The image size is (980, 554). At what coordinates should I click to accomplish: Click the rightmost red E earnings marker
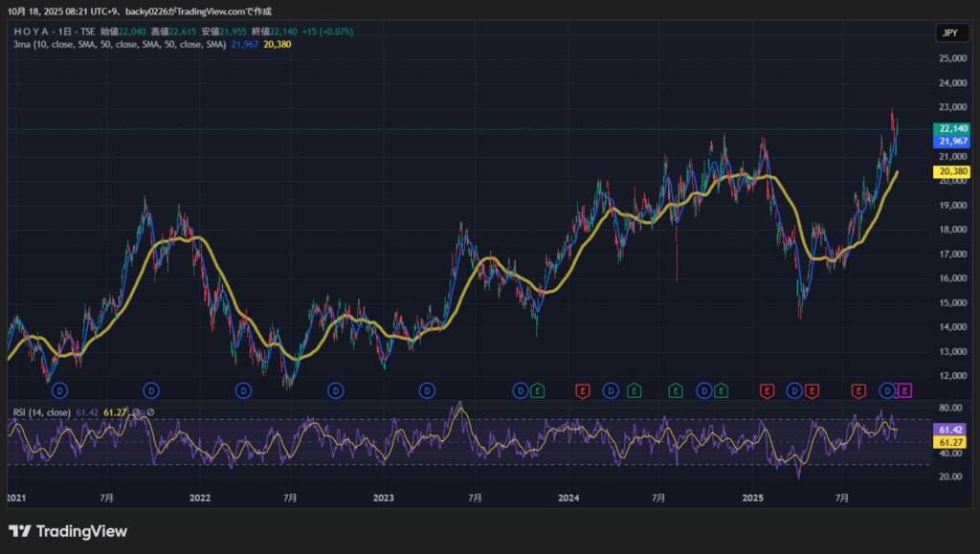click(858, 390)
